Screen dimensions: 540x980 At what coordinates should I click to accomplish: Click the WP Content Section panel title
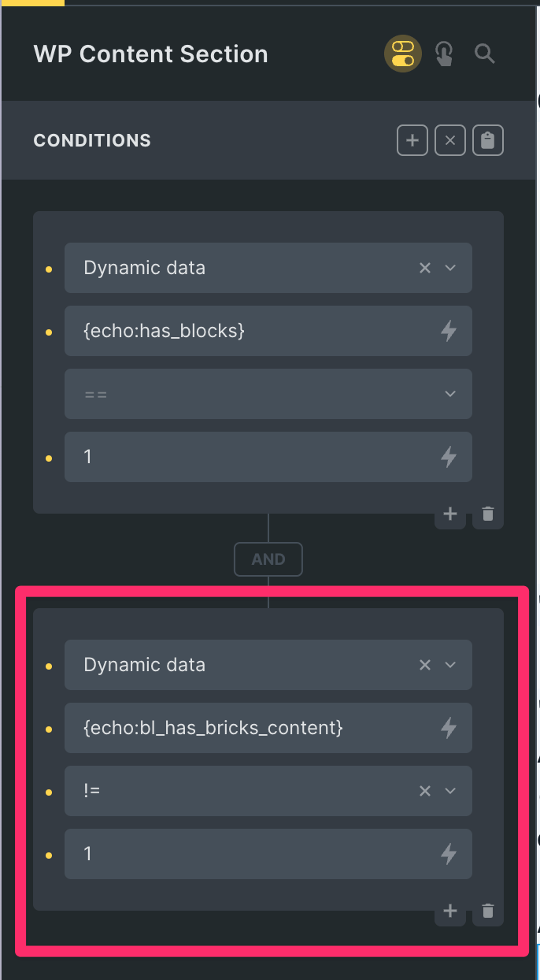(150, 54)
